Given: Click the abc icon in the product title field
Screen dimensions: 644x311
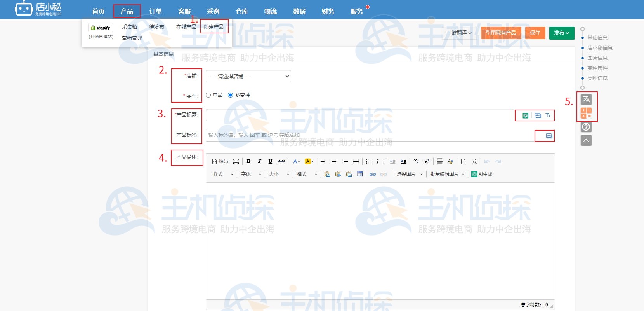Looking at the screenshot, I should click(538, 115).
